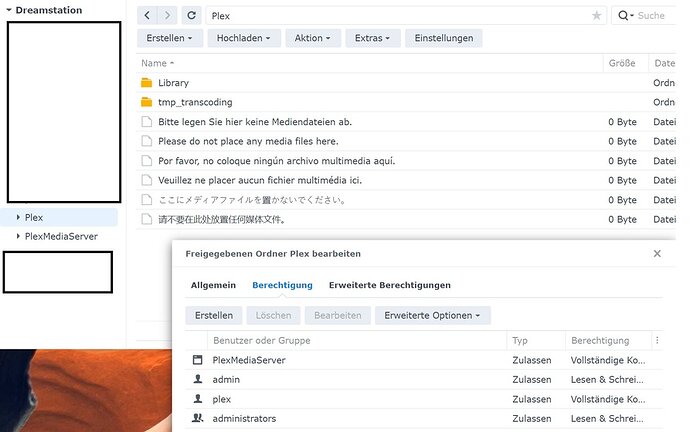Viewport: 690px width, 432px height.
Task: Click the group icon beside administrators
Action: pyautogui.click(x=198, y=418)
